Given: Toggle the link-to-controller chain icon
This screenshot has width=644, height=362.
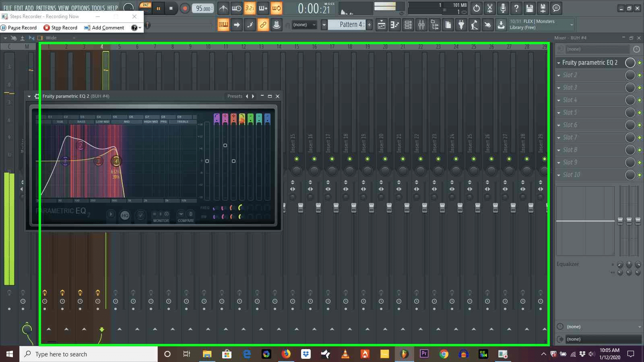Looking at the screenshot, I should pos(263,25).
